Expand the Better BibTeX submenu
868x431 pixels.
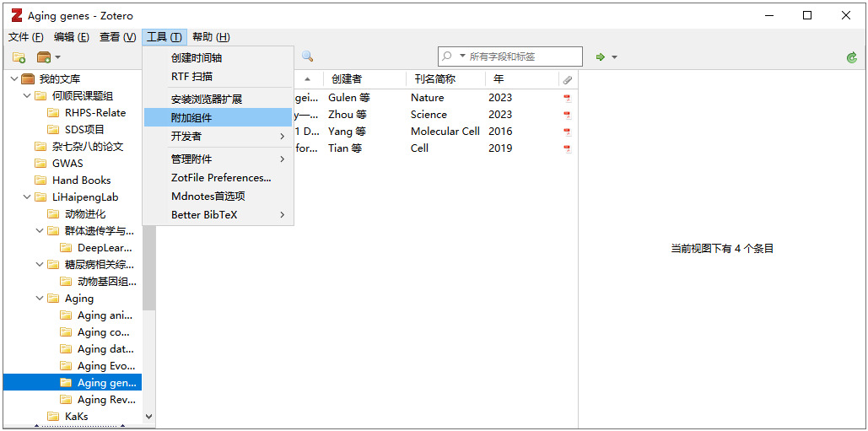pyautogui.click(x=218, y=215)
